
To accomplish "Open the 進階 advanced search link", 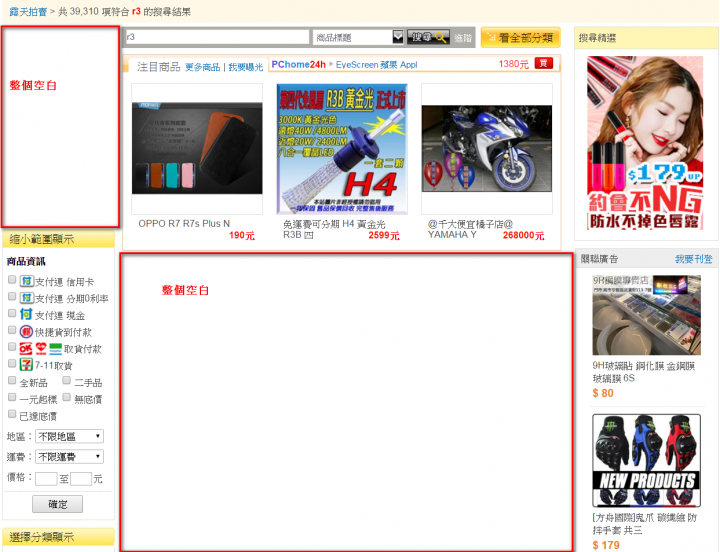I will (x=463, y=38).
